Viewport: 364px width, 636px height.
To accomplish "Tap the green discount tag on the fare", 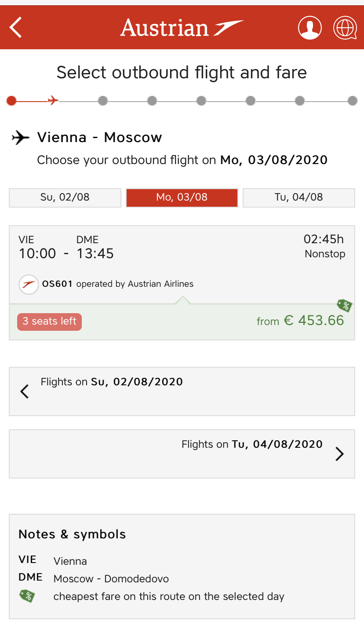I will click(345, 305).
